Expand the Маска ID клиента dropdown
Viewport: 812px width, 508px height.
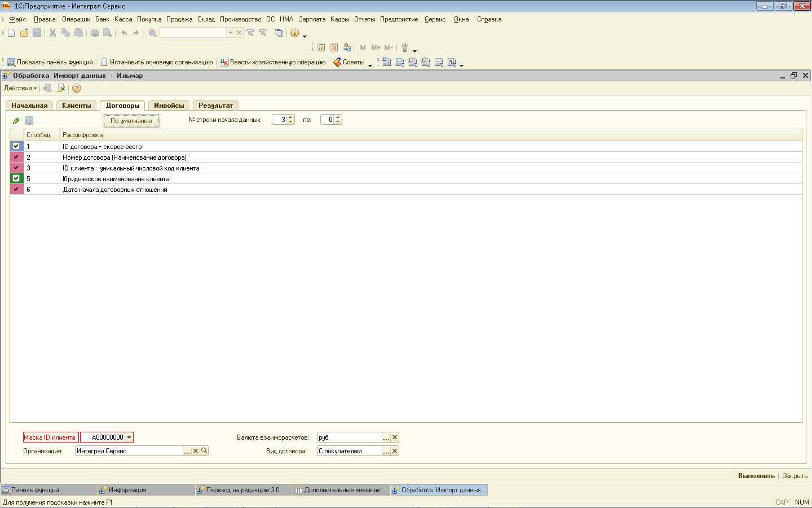pos(129,437)
